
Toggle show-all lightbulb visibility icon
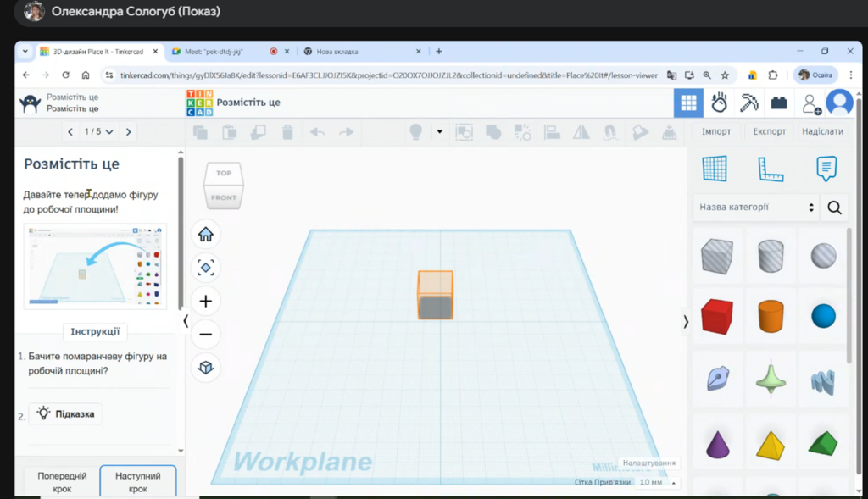tap(415, 132)
